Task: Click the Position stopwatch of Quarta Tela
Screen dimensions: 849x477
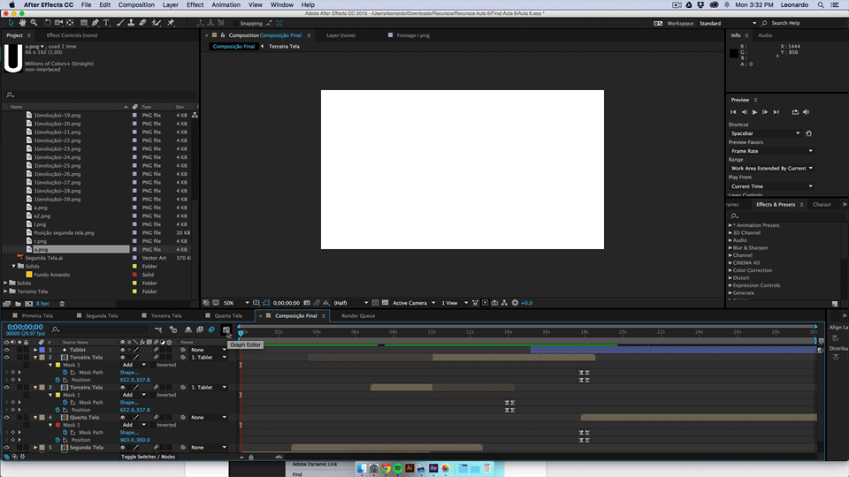Action: tap(58, 440)
